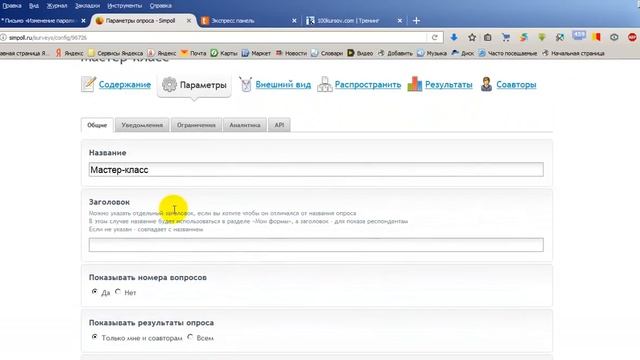The width and height of the screenshot is (640, 360).
Task: Open Яндекс bookmark with red Я icon
Action: [69, 53]
